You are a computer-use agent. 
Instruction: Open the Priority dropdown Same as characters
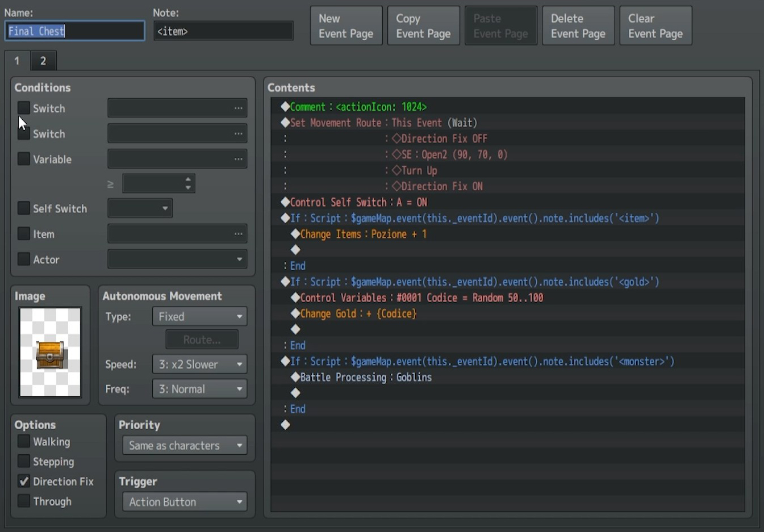tap(184, 445)
